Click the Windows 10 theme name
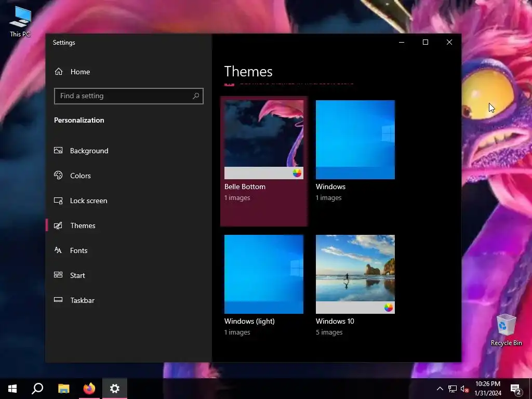The image size is (532, 399). pos(335,321)
